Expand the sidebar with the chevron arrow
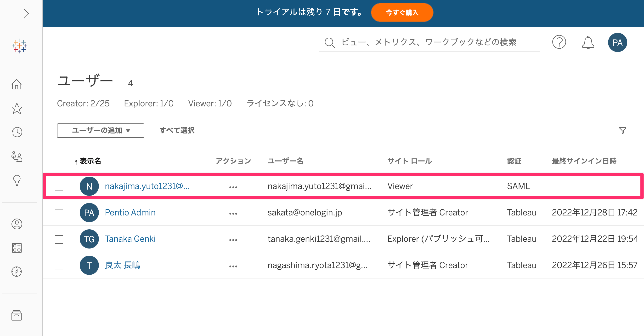This screenshot has height=336, width=644. [26, 13]
